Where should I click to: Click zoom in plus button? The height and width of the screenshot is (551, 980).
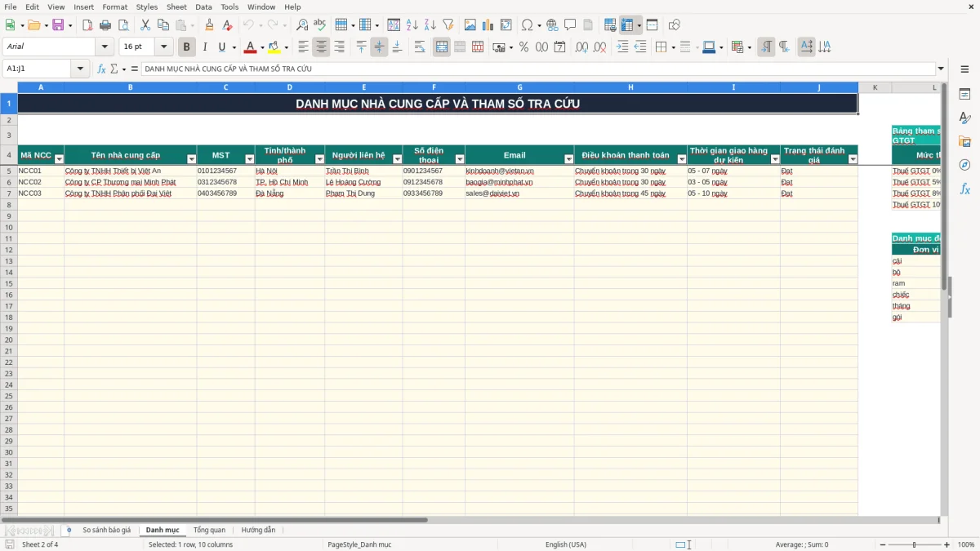coord(947,544)
